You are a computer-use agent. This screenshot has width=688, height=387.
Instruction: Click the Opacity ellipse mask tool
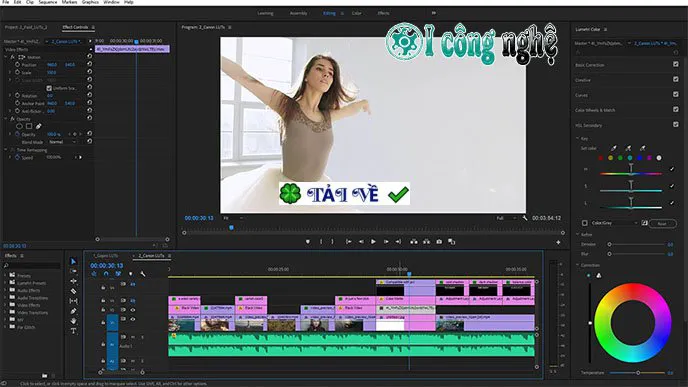point(19,126)
